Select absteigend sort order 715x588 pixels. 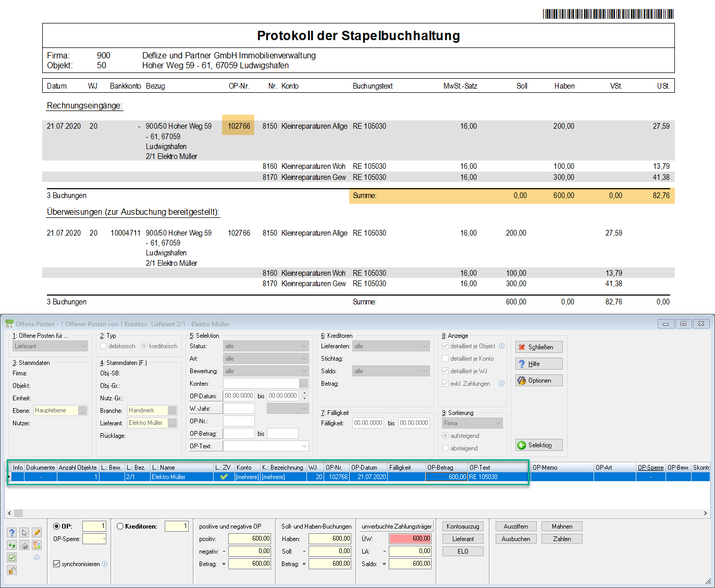[x=445, y=448]
